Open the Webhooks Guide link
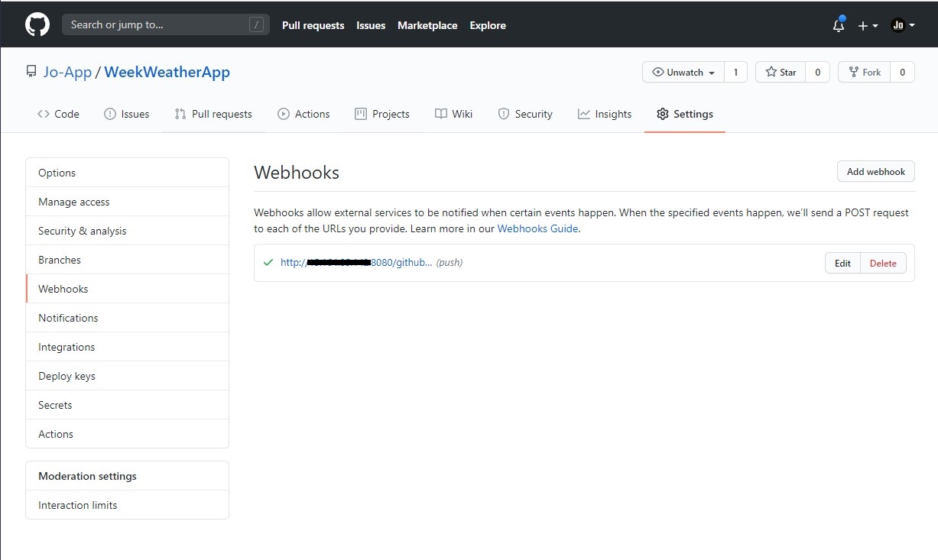Image resolution: width=938 pixels, height=560 pixels. [x=537, y=228]
